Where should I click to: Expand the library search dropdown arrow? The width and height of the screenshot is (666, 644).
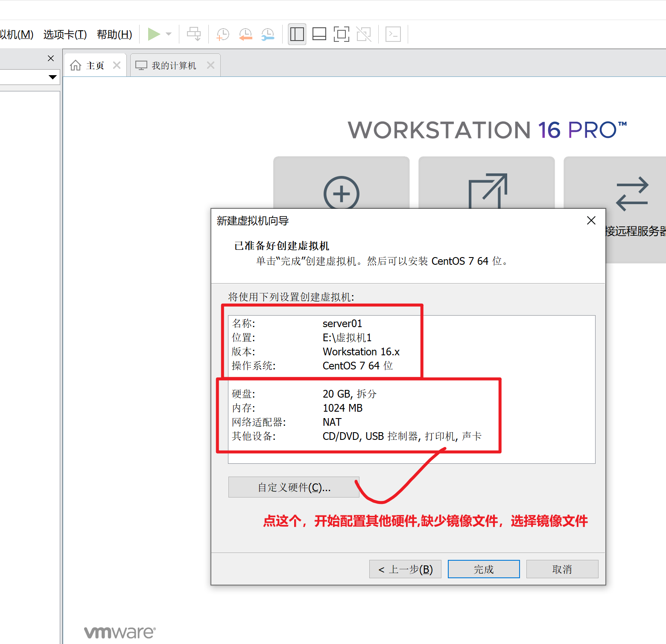point(53,77)
